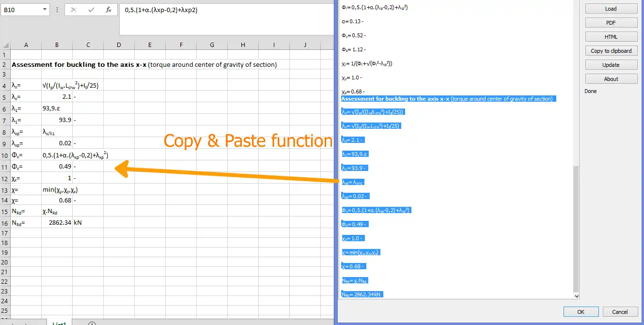Expand the Name Box dropdown arrow

tap(45, 10)
